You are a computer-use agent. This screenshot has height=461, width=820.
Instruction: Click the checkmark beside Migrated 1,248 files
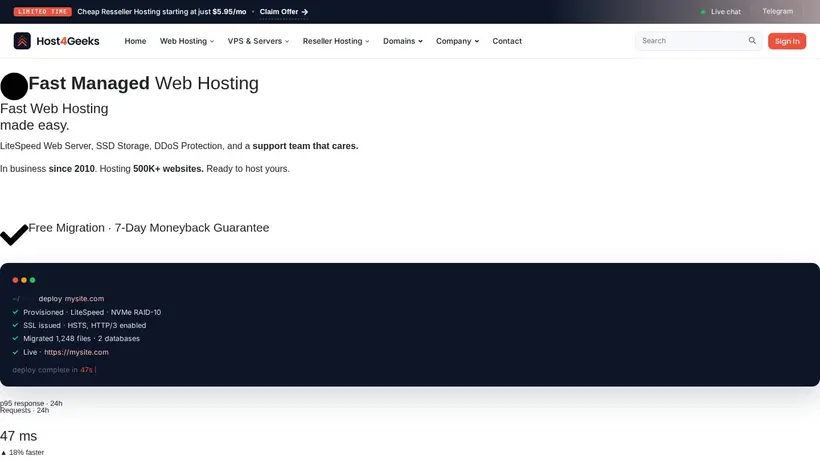(15, 338)
